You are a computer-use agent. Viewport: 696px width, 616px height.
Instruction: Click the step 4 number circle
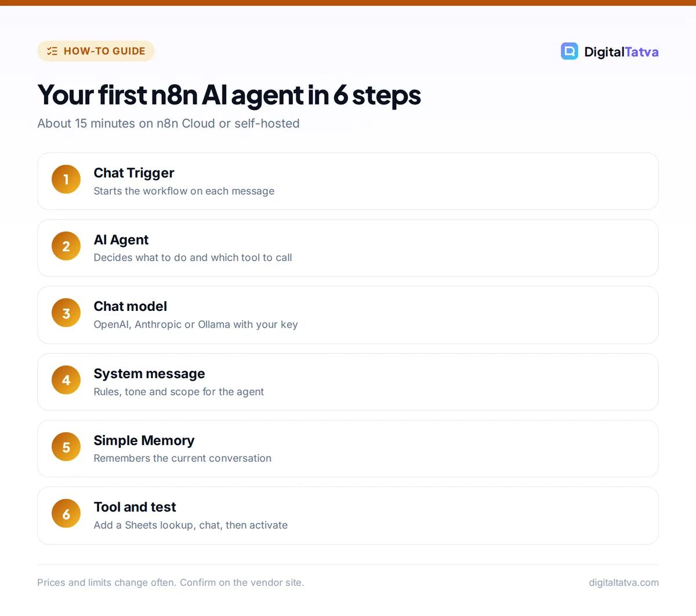66,380
